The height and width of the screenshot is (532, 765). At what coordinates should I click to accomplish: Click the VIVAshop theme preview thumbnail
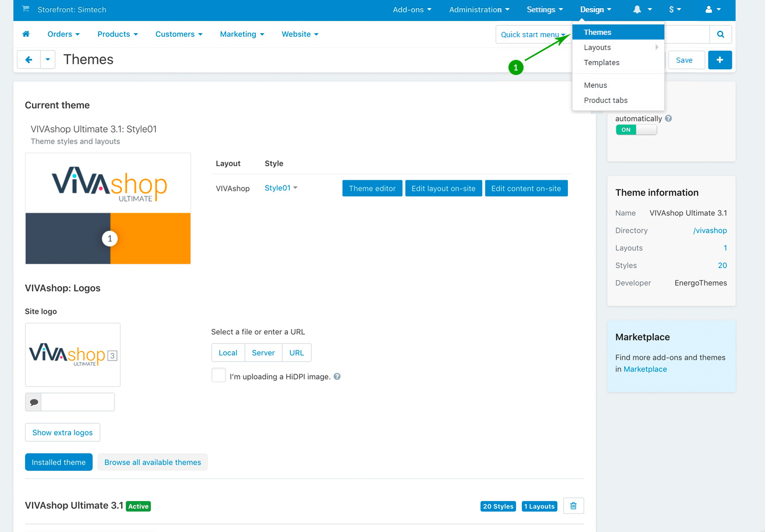coord(108,209)
